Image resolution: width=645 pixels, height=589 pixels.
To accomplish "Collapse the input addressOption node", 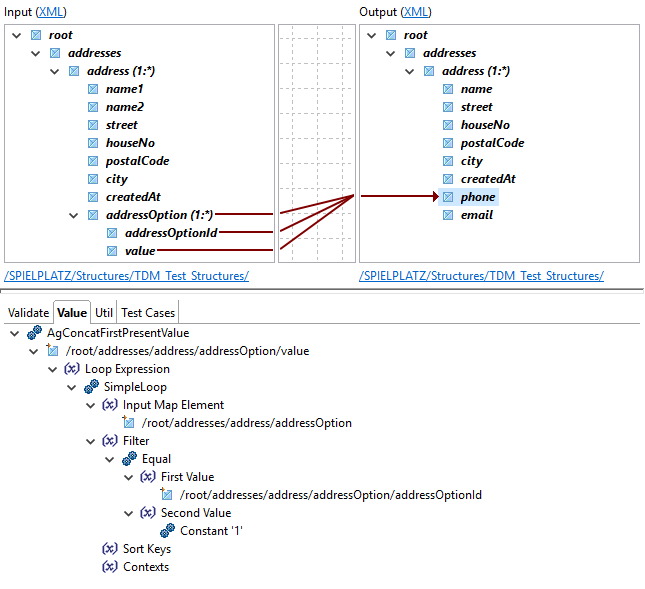I will click(x=72, y=215).
